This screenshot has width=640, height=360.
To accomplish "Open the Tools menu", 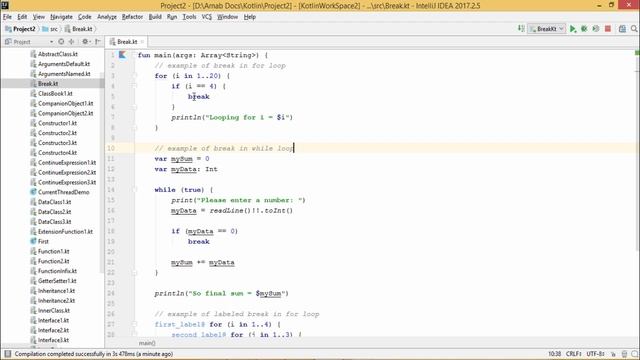I will coord(189,17).
